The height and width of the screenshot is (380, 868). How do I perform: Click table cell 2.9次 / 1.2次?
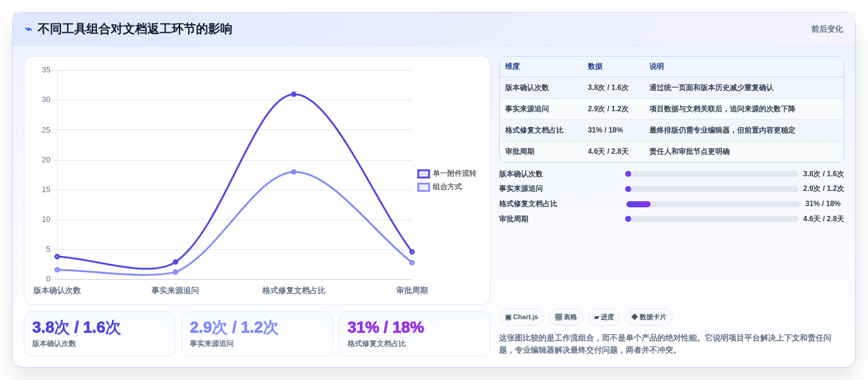pyautogui.click(x=608, y=109)
